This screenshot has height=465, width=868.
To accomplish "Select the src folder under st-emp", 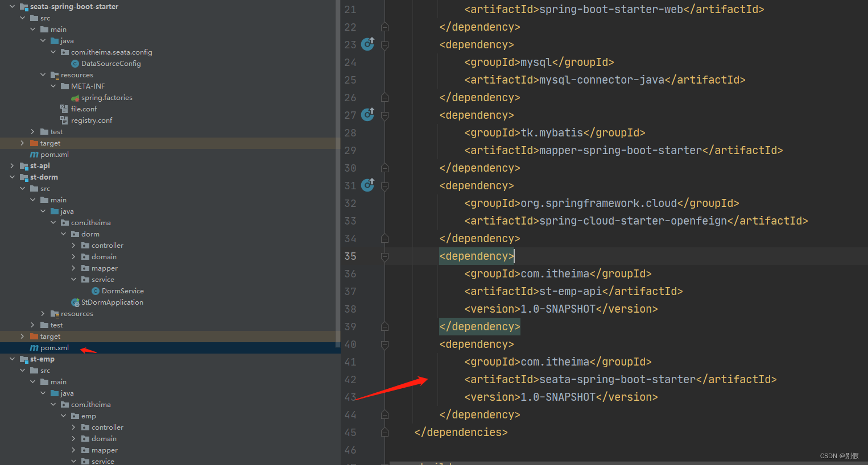I will coord(40,371).
